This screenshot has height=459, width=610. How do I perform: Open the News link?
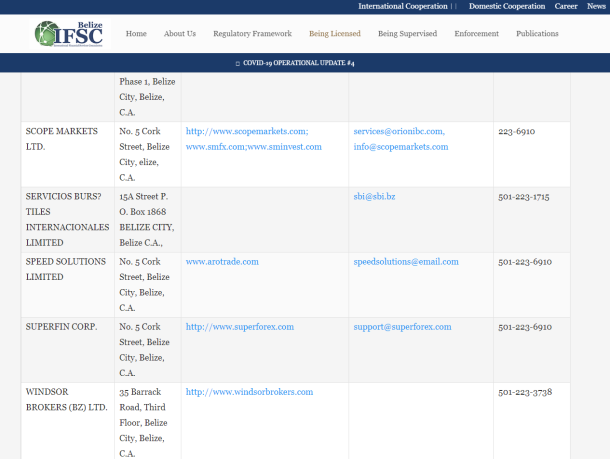596,6
